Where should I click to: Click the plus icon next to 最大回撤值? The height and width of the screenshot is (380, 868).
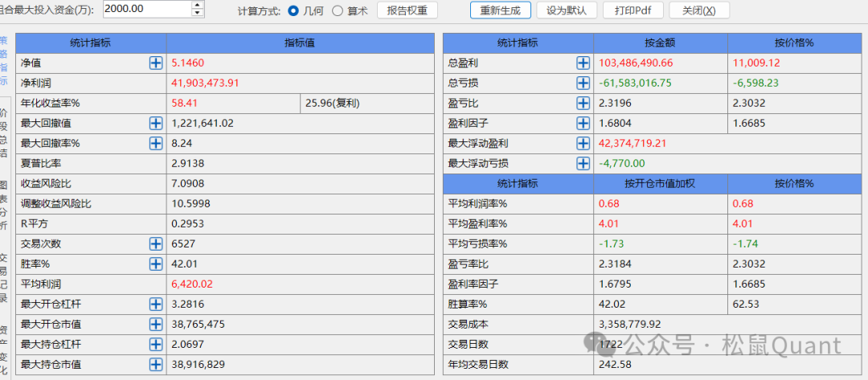click(x=156, y=123)
